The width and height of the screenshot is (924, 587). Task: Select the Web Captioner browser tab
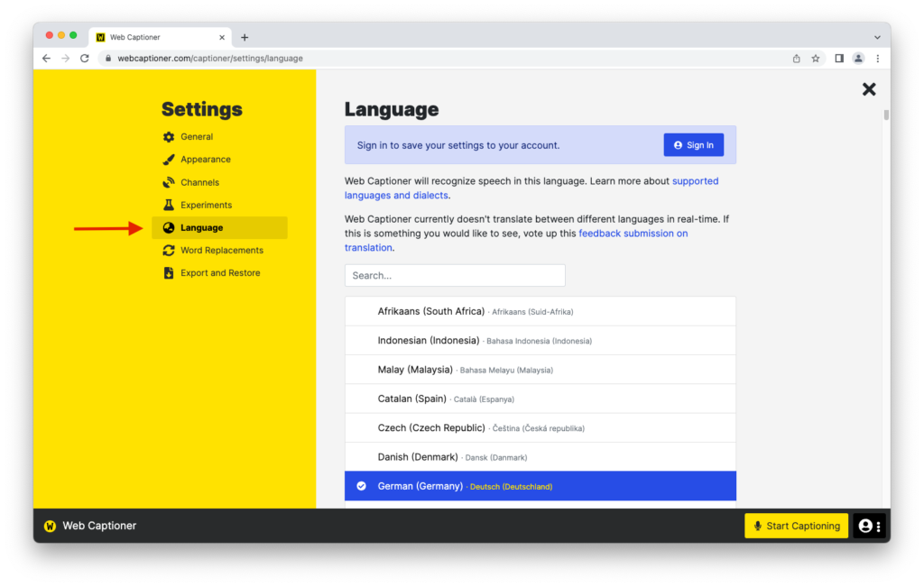(160, 37)
